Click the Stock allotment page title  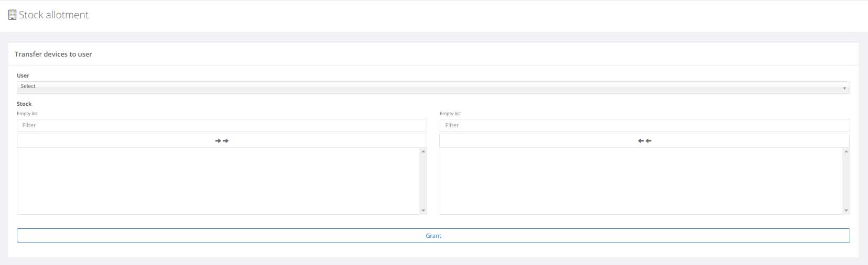click(53, 15)
